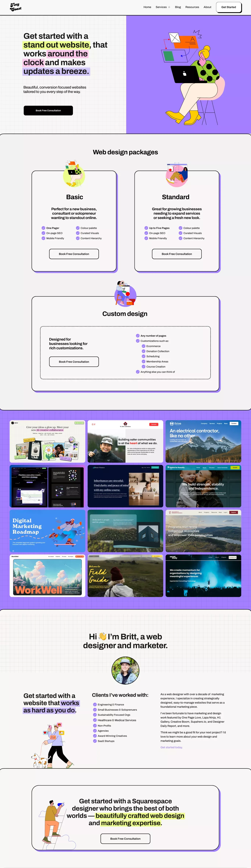Click Basic card's Colour palette check icon
The width and height of the screenshot is (251, 868).
click(x=78, y=228)
